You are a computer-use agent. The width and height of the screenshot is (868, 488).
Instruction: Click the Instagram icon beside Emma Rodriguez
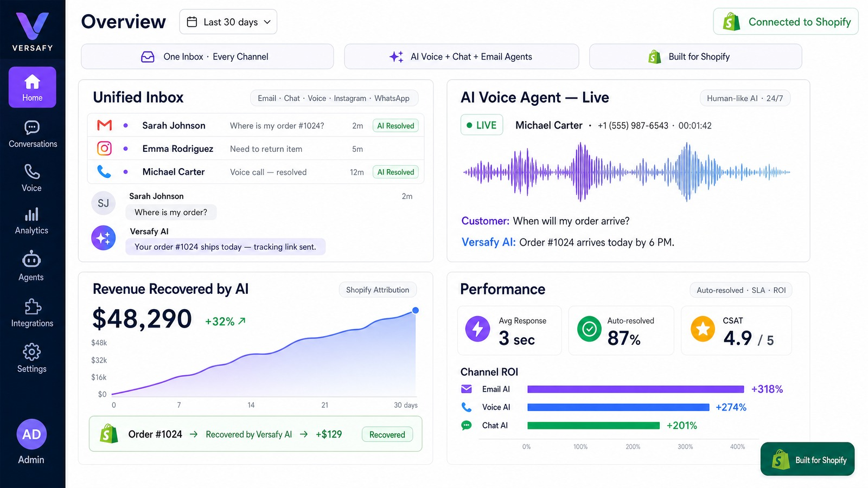(x=104, y=149)
